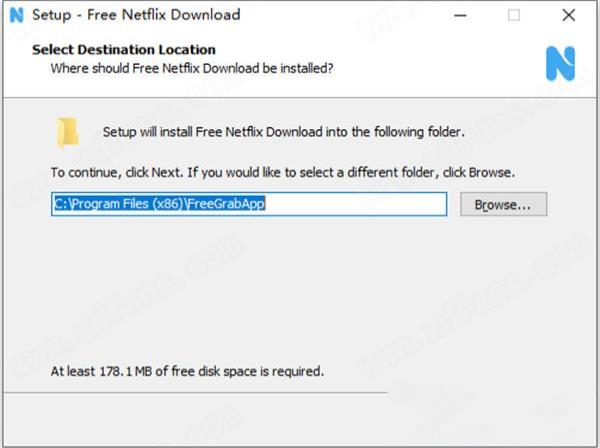The height and width of the screenshot is (448, 600).
Task: Click empty space right of path text
Action: pos(360,204)
